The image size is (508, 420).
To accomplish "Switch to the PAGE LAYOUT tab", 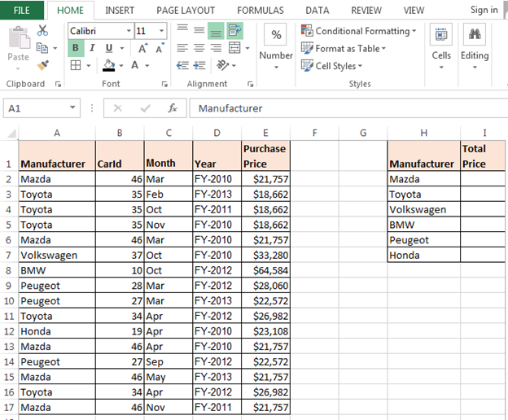I will (186, 11).
